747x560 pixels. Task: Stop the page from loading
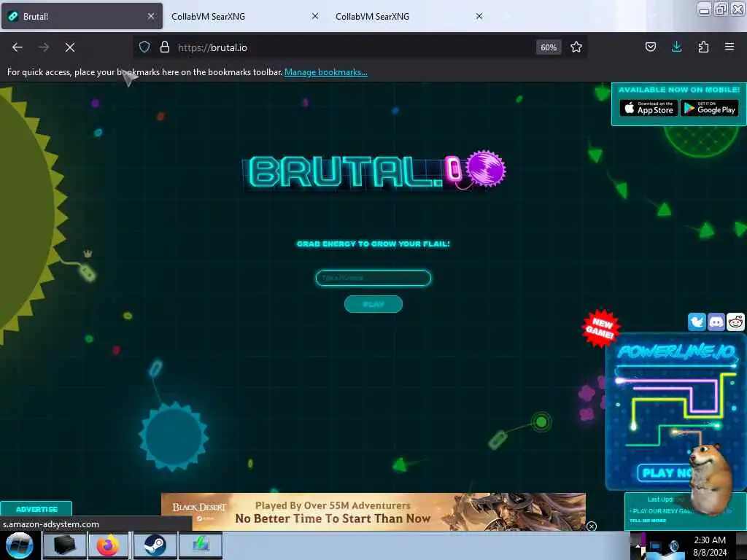click(x=70, y=47)
